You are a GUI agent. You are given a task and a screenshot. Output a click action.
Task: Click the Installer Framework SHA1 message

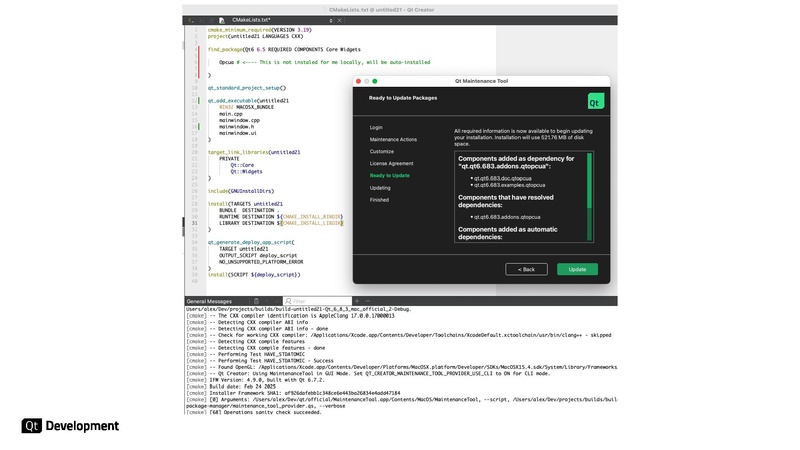(293, 393)
